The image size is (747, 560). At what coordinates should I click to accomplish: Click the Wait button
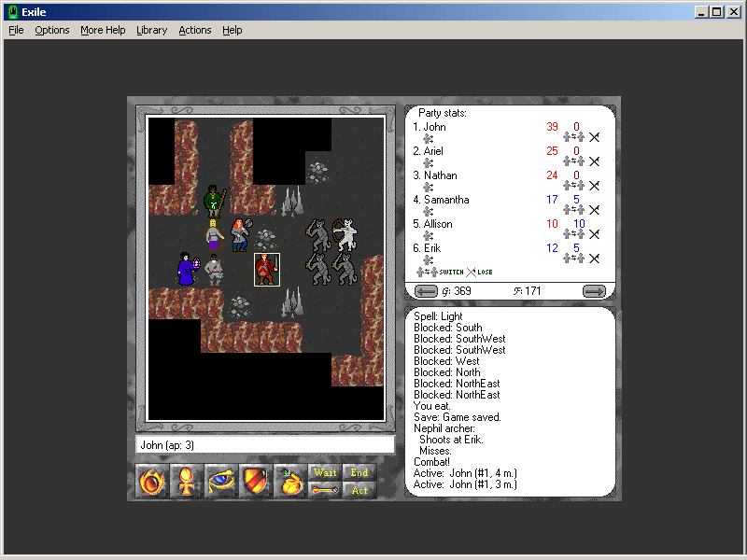coord(324,472)
